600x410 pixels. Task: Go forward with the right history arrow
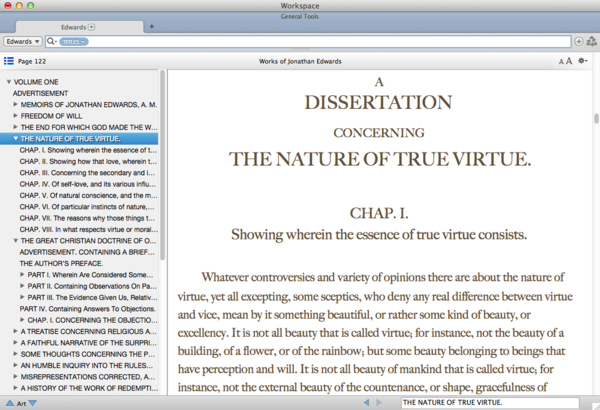(x=379, y=402)
